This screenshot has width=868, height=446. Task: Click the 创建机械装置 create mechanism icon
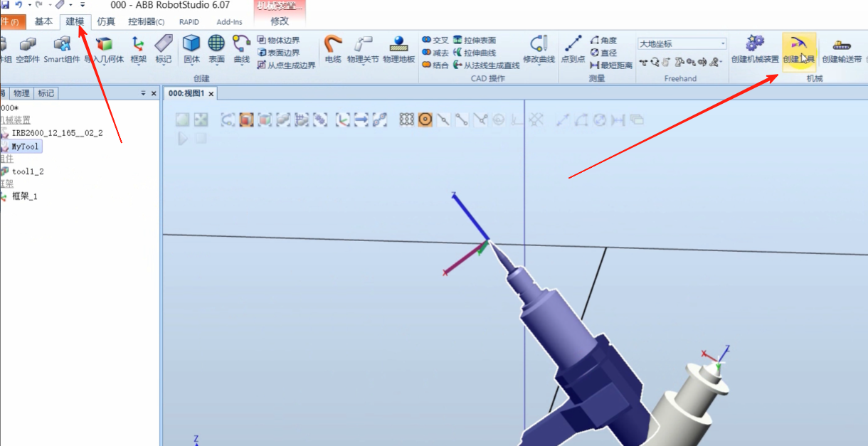pyautogui.click(x=755, y=50)
